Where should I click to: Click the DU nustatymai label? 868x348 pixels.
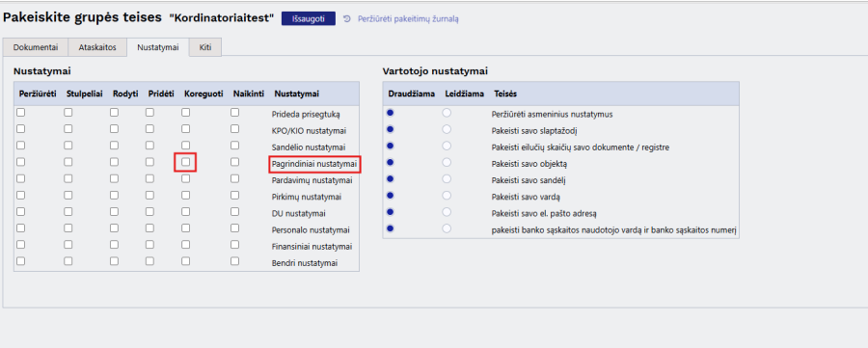tap(298, 214)
